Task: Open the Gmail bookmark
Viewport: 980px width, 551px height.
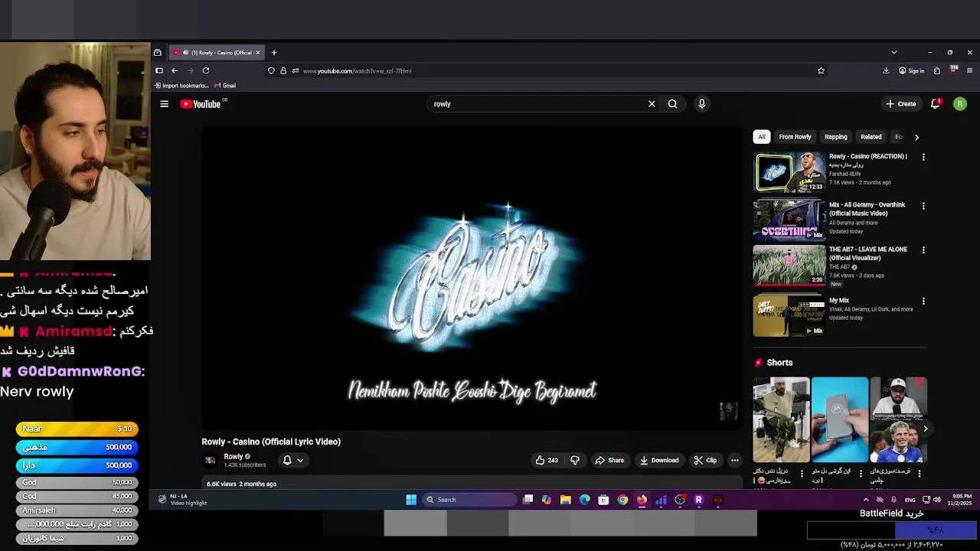Action: pos(225,86)
